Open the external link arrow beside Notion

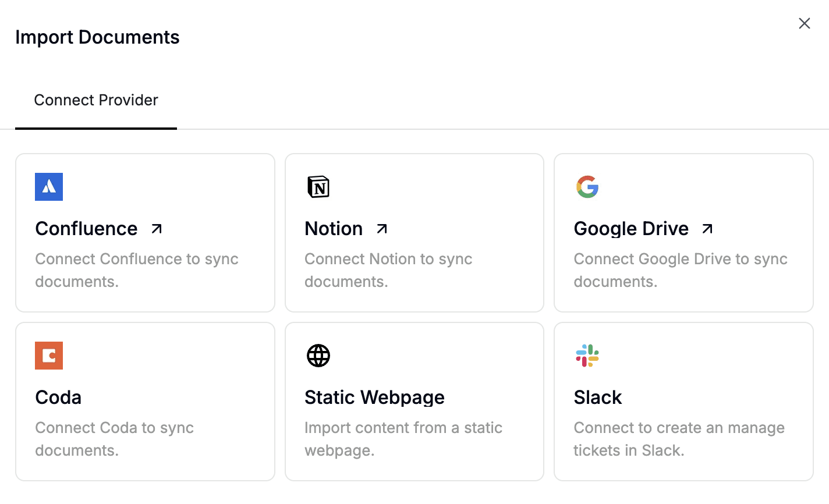382,229
